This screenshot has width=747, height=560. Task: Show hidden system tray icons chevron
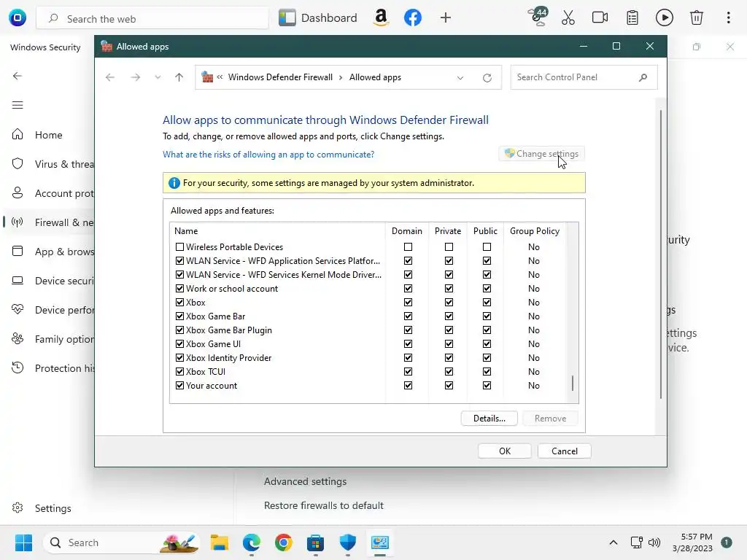point(614,542)
